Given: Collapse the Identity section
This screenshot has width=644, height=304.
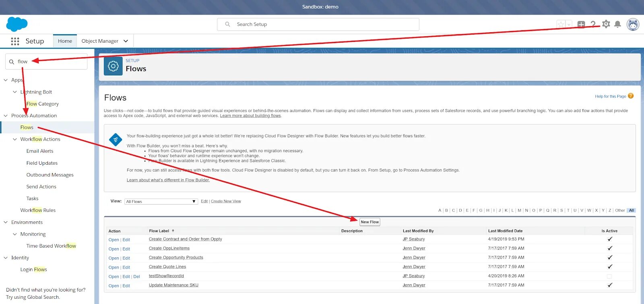Looking at the screenshot, I should tap(6, 258).
